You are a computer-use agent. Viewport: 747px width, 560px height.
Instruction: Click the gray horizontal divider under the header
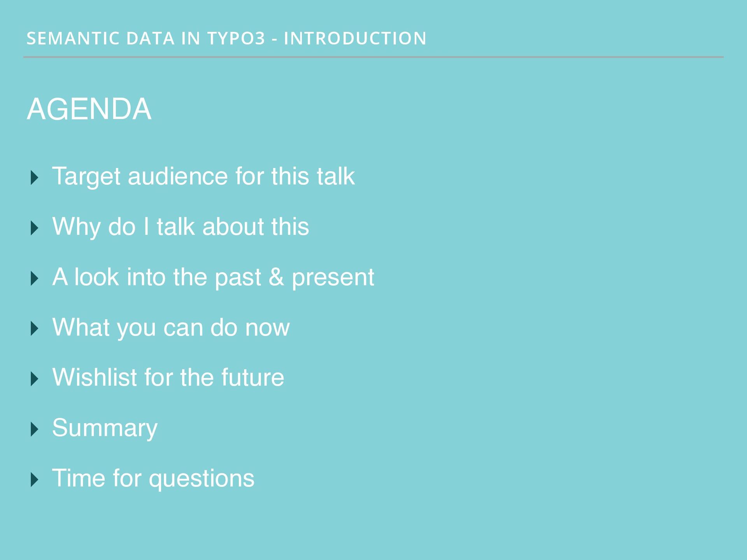point(373,57)
